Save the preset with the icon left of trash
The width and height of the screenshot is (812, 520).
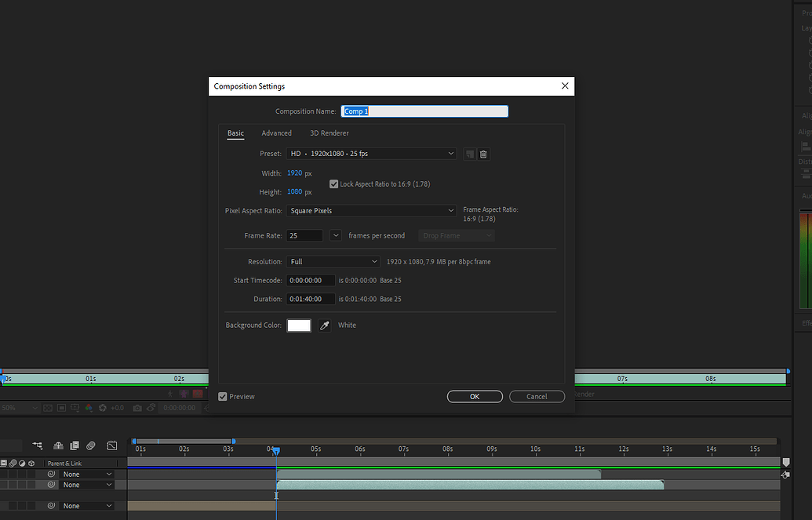pos(470,155)
